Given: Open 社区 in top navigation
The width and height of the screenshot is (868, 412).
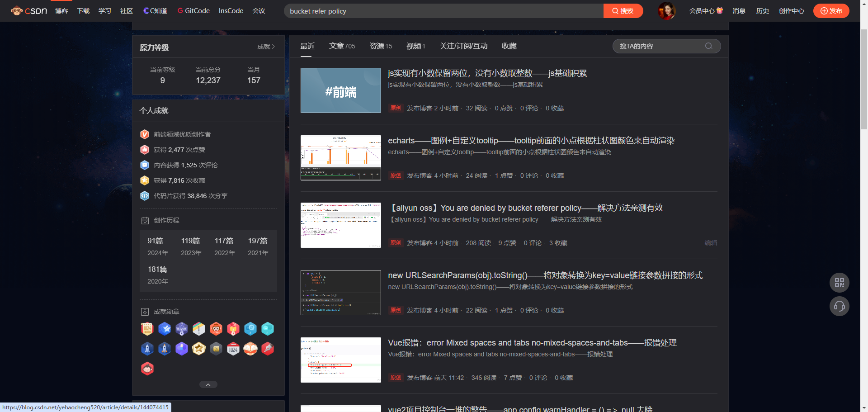Looking at the screenshot, I should 127,11.
